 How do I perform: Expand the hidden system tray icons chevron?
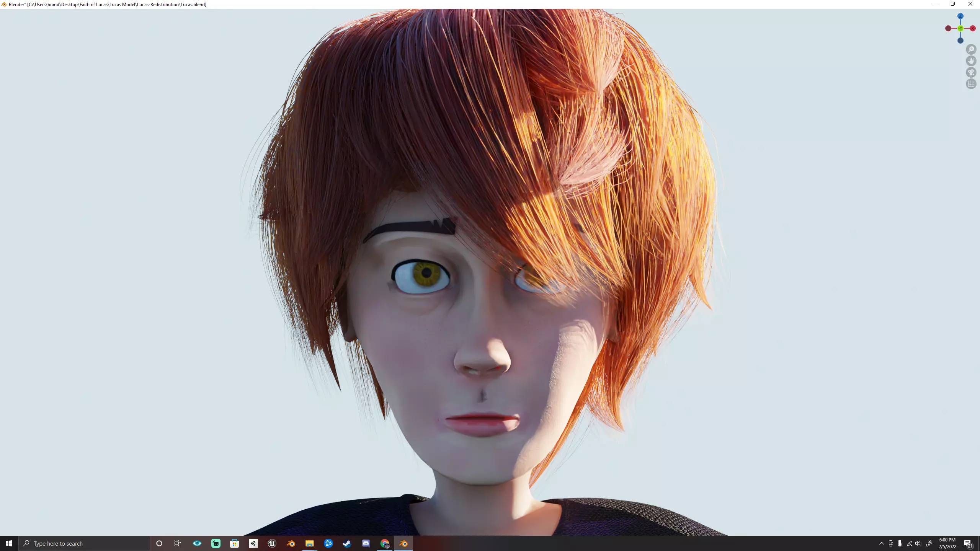(x=881, y=543)
